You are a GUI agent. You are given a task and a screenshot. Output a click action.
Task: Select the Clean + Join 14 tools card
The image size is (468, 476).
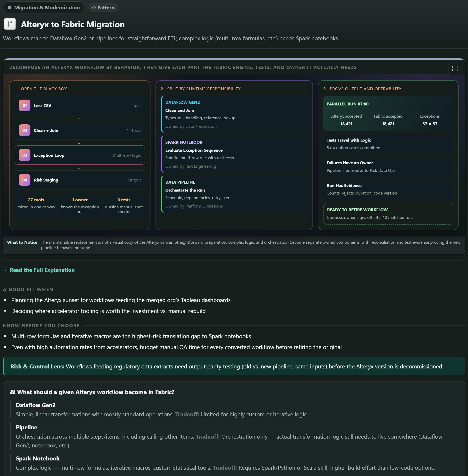[x=80, y=130]
